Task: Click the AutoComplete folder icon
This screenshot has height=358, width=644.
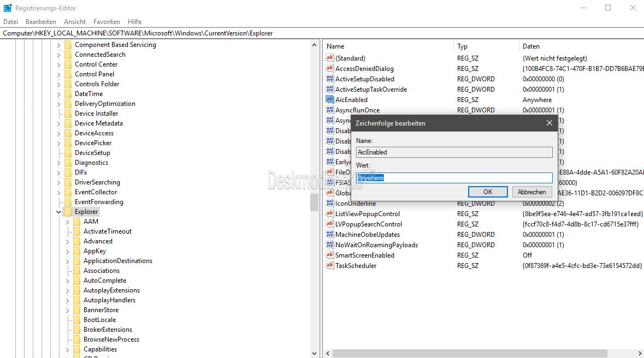Action: (76, 281)
